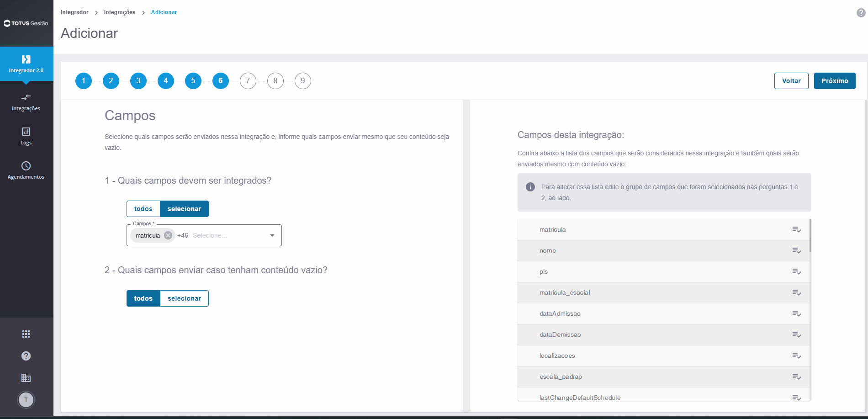Open the Integrador breadcrumb link
868x419 pixels.
pyautogui.click(x=74, y=12)
